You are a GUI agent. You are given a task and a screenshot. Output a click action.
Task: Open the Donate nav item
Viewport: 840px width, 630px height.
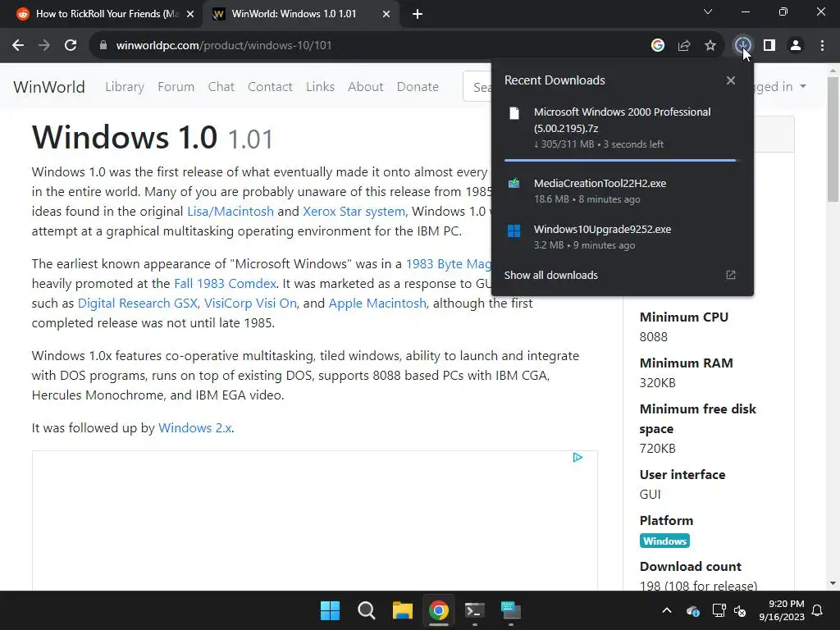pyautogui.click(x=418, y=87)
